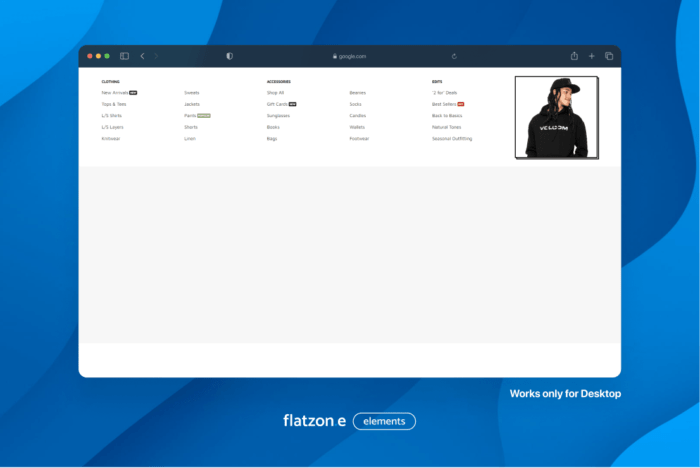Open New Arrivals link
The image size is (700, 468).
[114, 92]
